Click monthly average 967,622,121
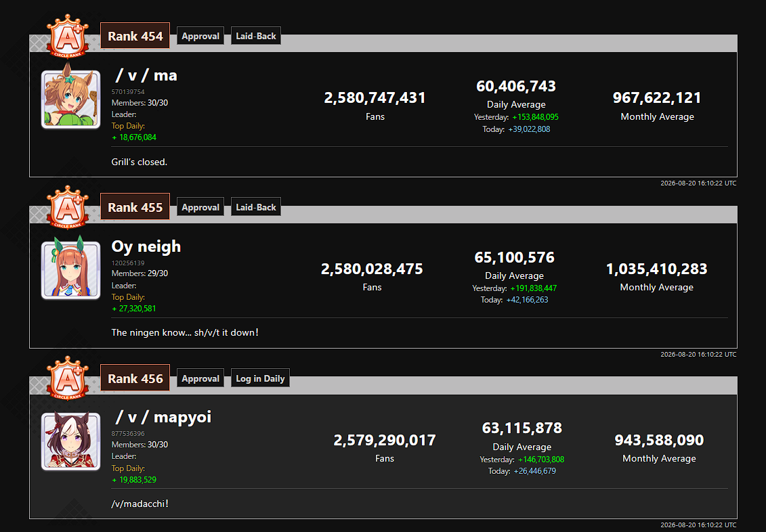Image resolution: width=766 pixels, height=532 pixels. click(657, 97)
